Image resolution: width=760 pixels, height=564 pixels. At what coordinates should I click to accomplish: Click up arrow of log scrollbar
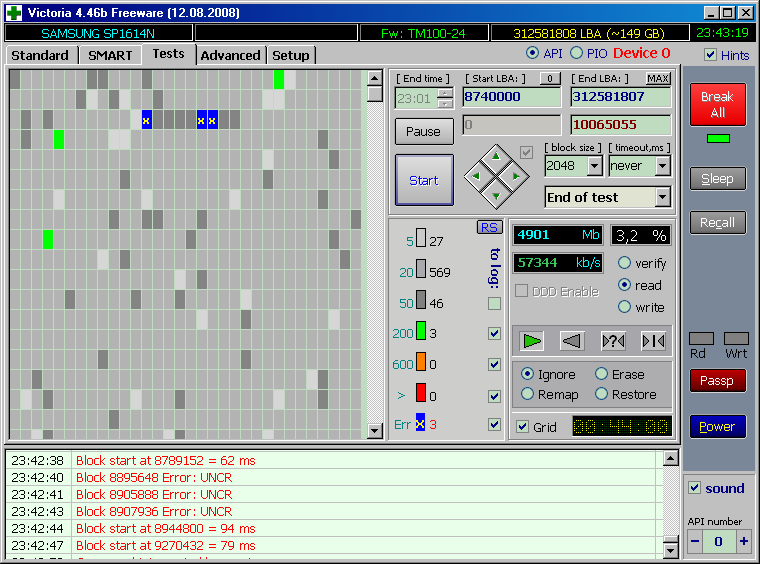click(670, 458)
